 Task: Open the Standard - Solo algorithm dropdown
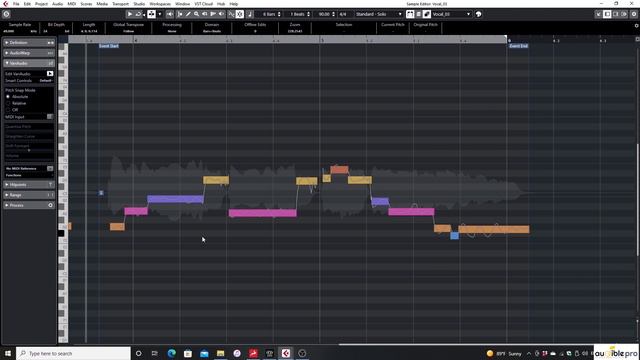(x=378, y=14)
